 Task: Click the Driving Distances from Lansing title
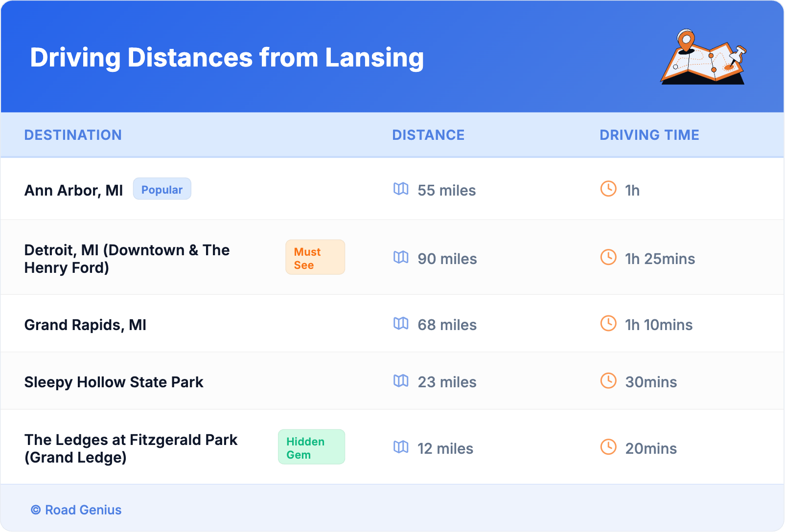(x=227, y=58)
